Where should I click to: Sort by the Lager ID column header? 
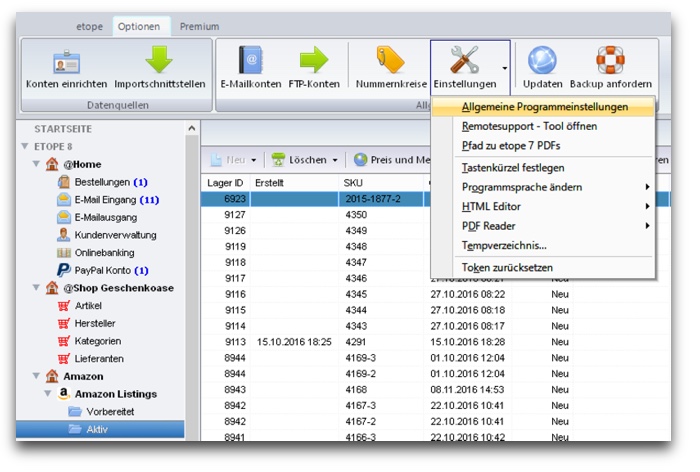pos(225,183)
